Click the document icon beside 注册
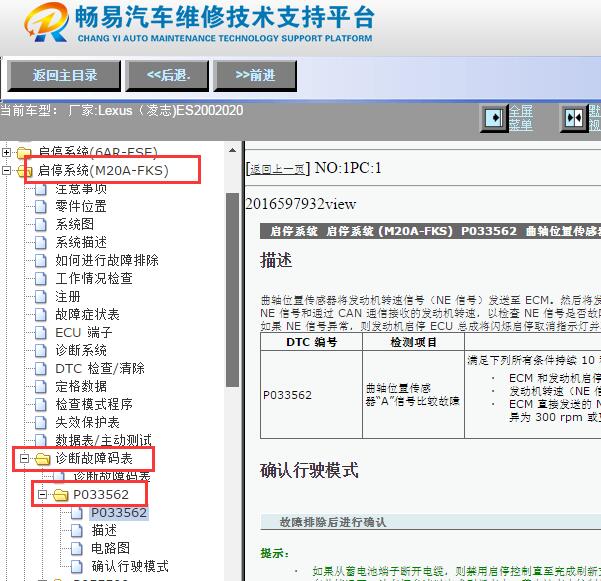 pos(41,297)
